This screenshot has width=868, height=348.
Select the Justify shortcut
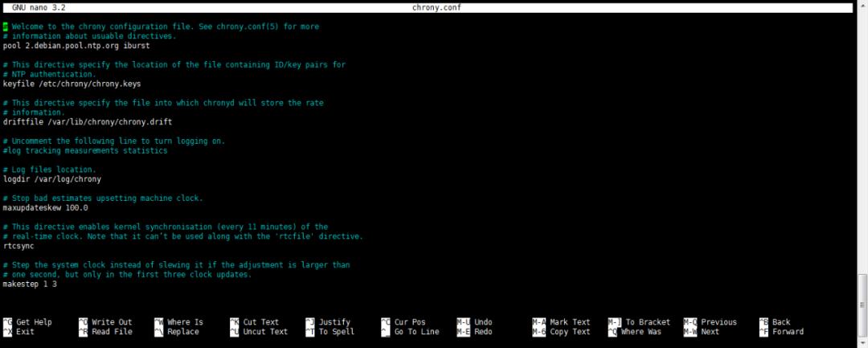pos(328,322)
